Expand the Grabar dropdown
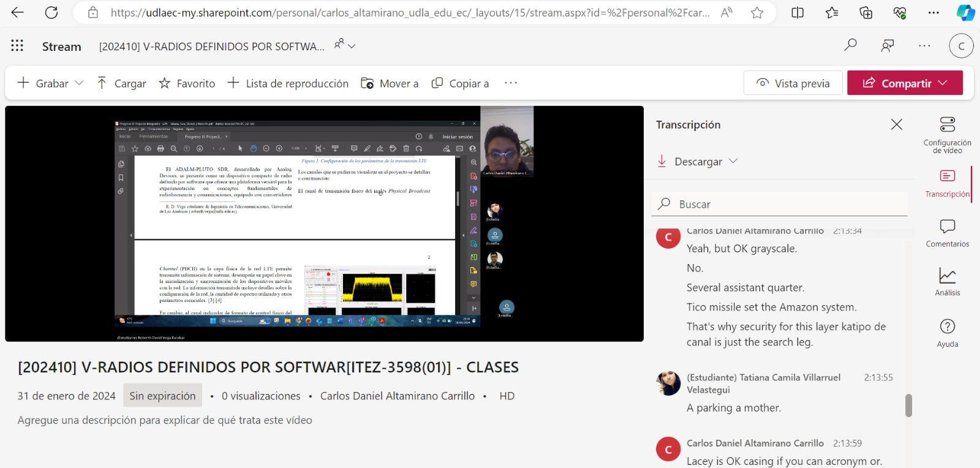This screenshot has width=980, height=468. coord(79,83)
